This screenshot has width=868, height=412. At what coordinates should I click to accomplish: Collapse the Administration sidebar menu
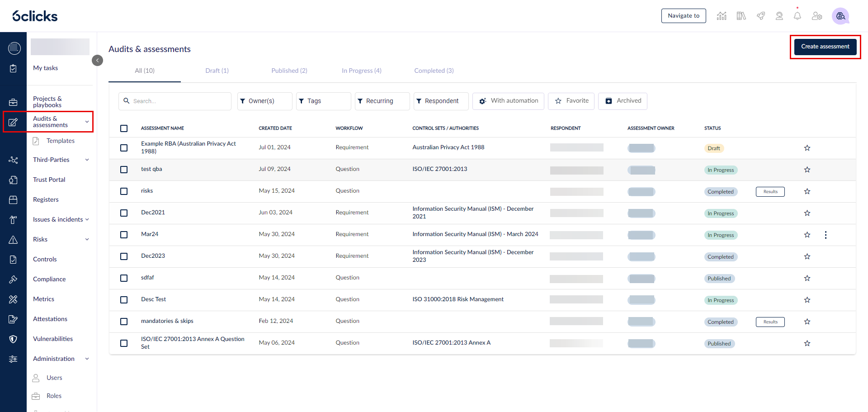pyautogui.click(x=87, y=359)
